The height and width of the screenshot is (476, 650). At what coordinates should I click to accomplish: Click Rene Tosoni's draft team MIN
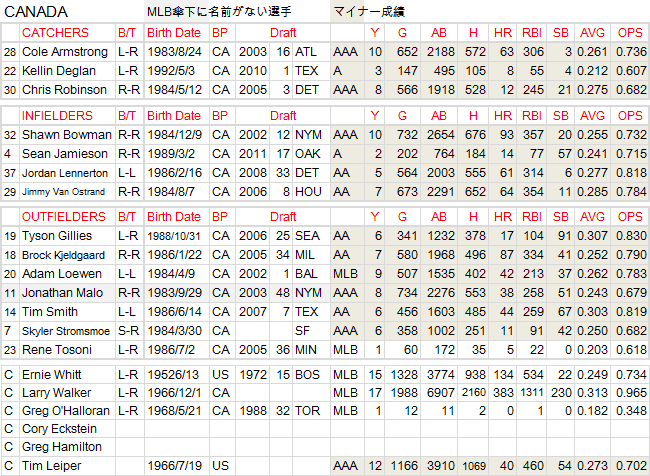pos(307,350)
